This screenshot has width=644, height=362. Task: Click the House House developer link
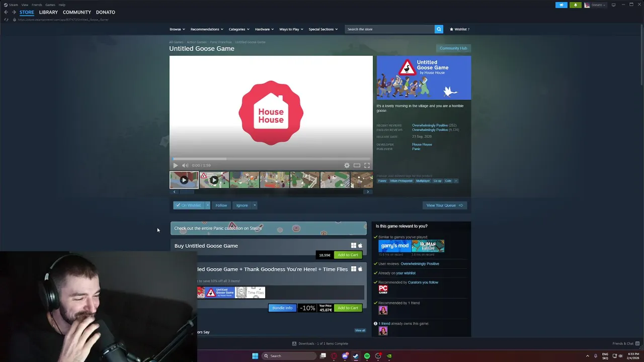(x=422, y=144)
